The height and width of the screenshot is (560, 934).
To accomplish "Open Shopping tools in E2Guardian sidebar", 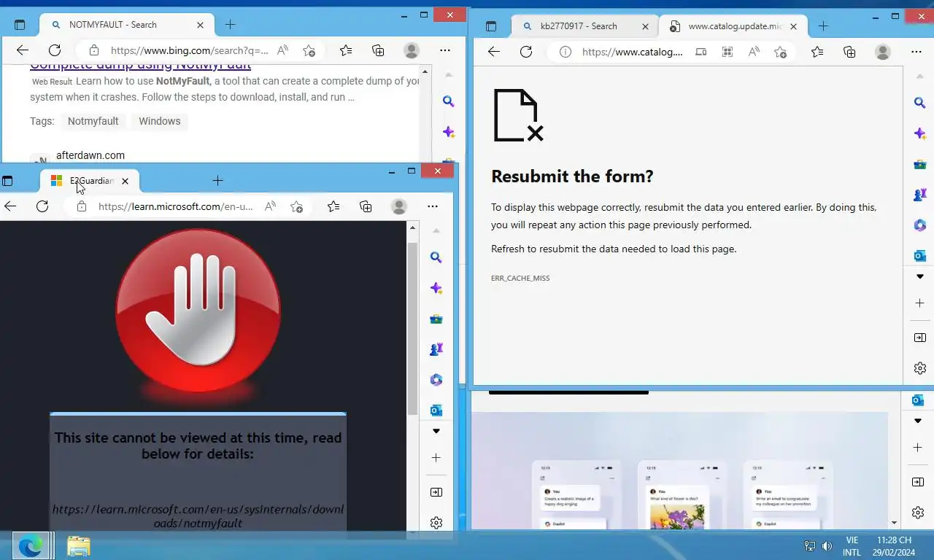I will tap(436, 319).
